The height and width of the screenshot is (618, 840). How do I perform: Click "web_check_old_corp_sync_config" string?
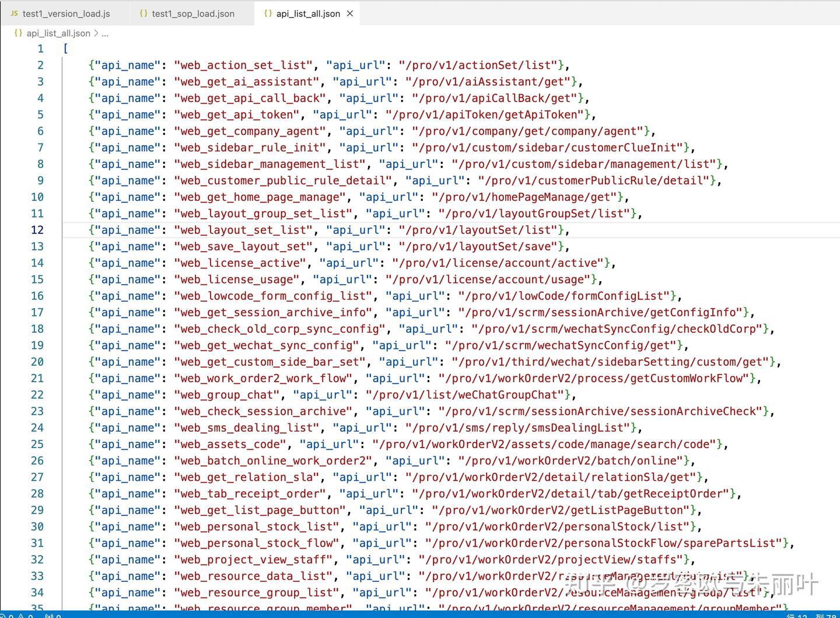tap(280, 329)
